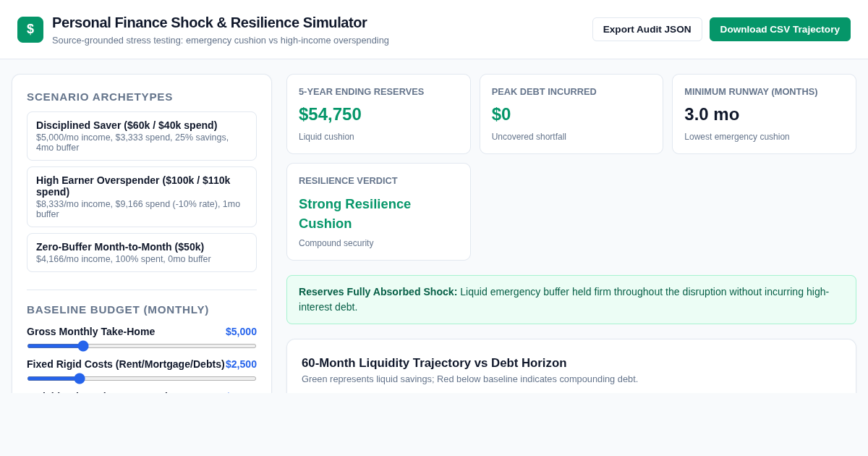Click the $2,500 fixed costs value
The height and width of the screenshot is (456, 868).
[x=241, y=364]
